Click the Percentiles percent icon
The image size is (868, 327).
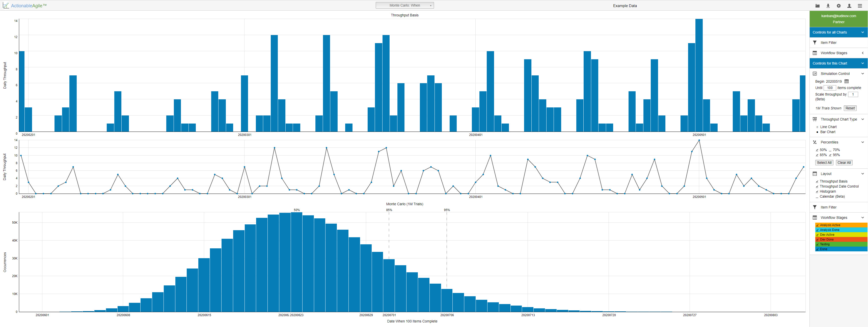[815, 142]
